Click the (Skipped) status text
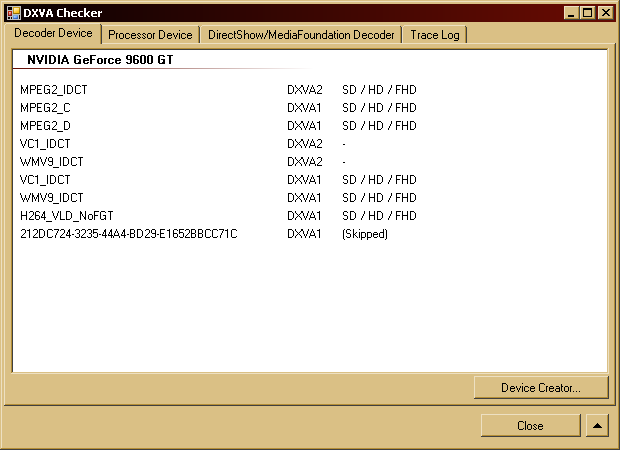The height and width of the screenshot is (450, 620). (365, 234)
